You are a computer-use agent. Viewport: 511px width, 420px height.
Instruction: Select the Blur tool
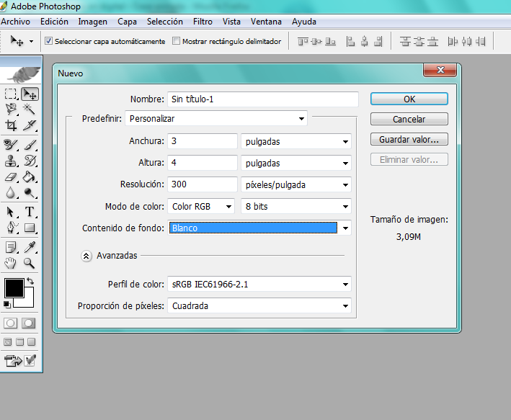(x=11, y=192)
